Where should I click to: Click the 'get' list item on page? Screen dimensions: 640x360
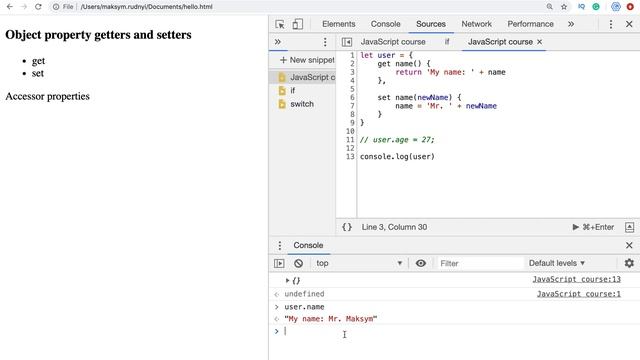[38, 61]
